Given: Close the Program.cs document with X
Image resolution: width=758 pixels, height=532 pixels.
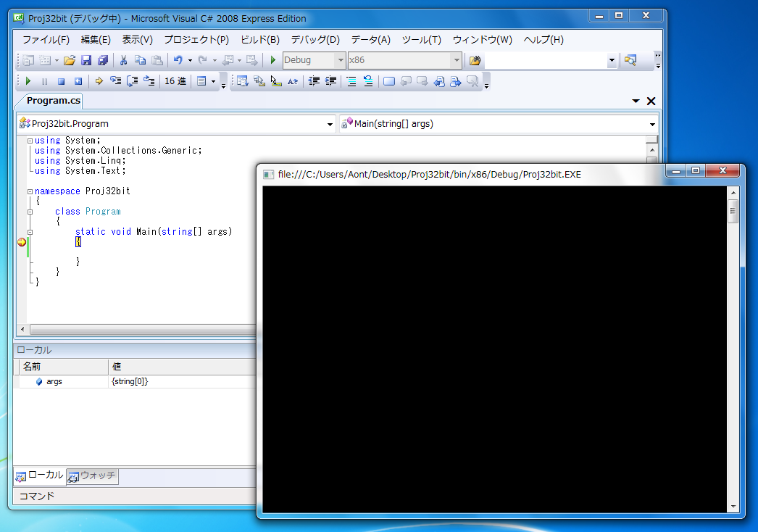Looking at the screenshot, I should [x=651, y=101].
